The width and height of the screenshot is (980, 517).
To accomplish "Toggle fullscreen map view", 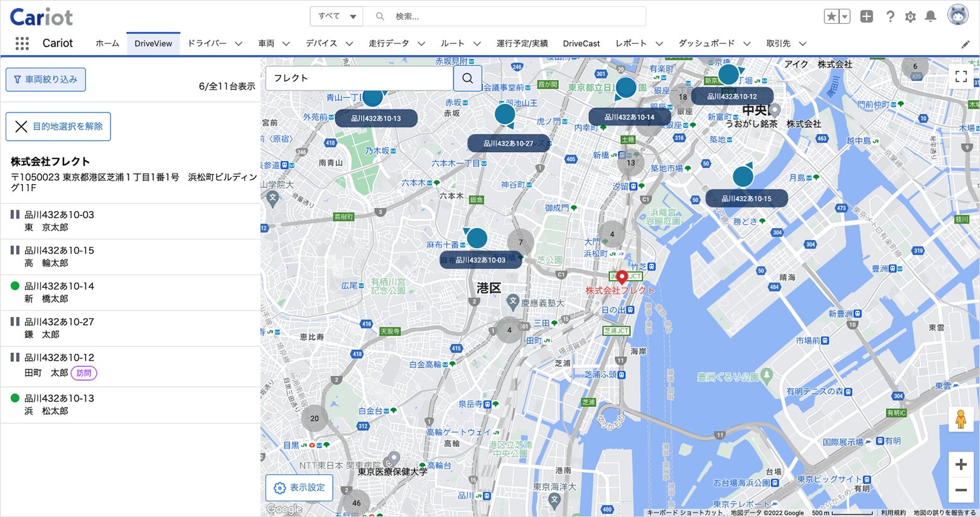I will (x=961, y=77).
